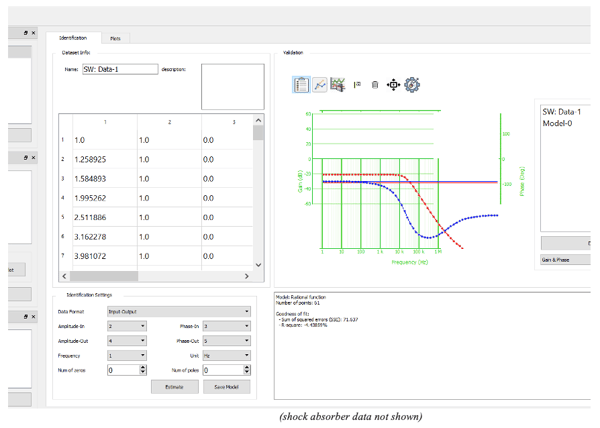600x428 pixels.
Task: Click the Save Model button
Action: (227, 387)
